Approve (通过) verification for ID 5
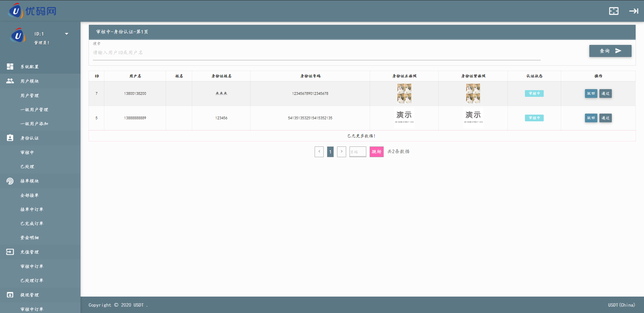 [605, 118]
